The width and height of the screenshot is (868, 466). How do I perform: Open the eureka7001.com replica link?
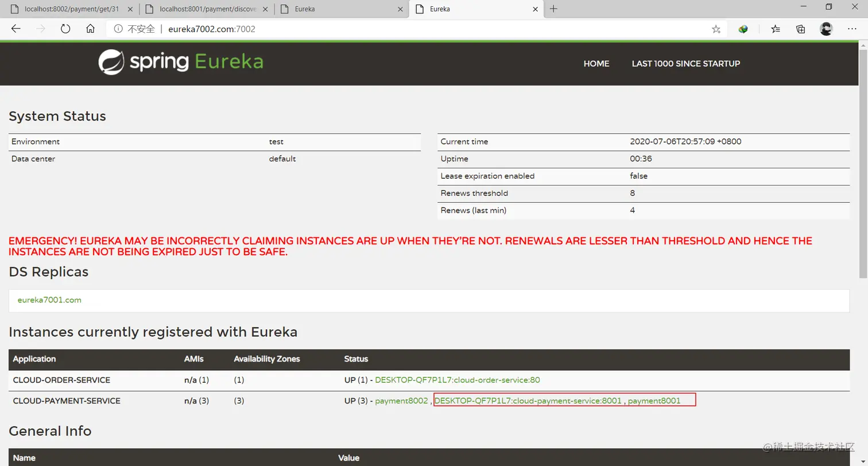click(49, 300)
